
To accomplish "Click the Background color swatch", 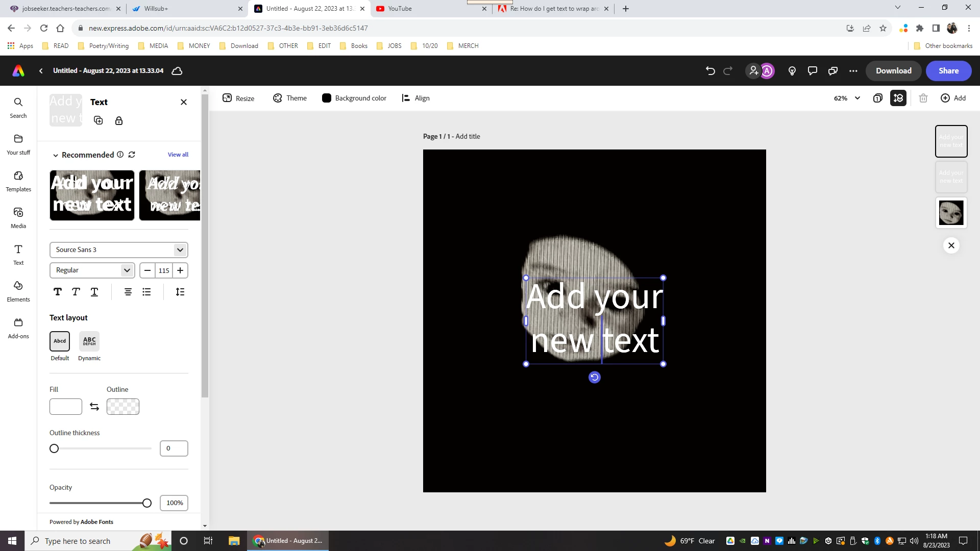I will (327, 98).
